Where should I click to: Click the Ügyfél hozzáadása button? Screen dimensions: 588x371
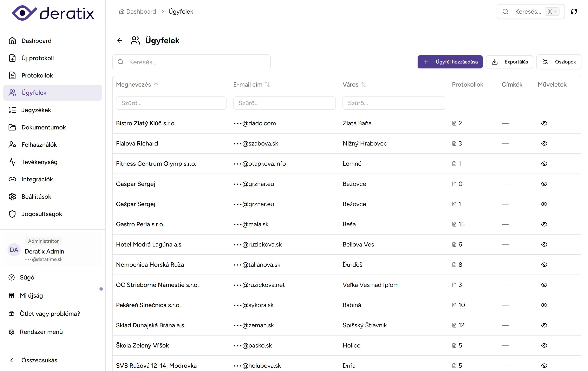click(x=450, y=62)
